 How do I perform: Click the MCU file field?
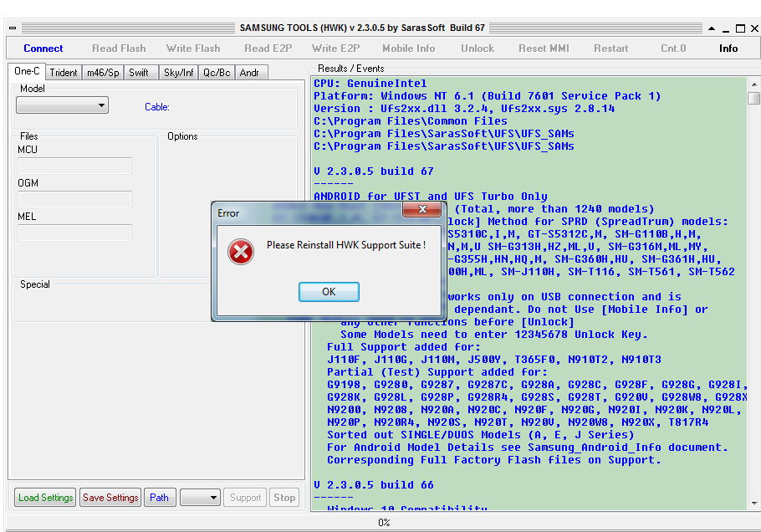tap(74, 166)
